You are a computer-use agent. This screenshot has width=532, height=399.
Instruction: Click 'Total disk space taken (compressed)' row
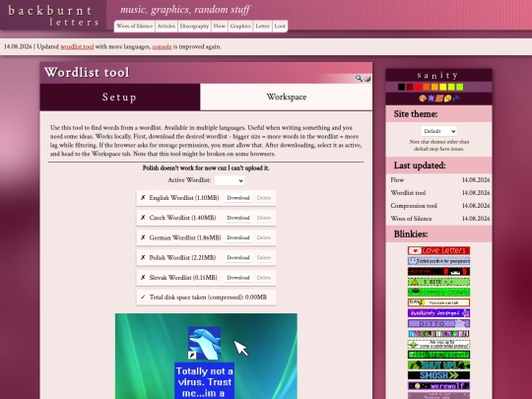click(x=206, y=298)
